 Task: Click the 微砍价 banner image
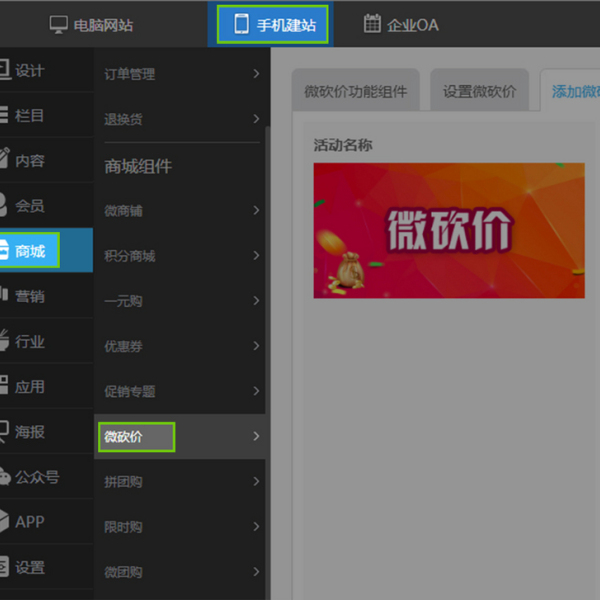point(449,230)
